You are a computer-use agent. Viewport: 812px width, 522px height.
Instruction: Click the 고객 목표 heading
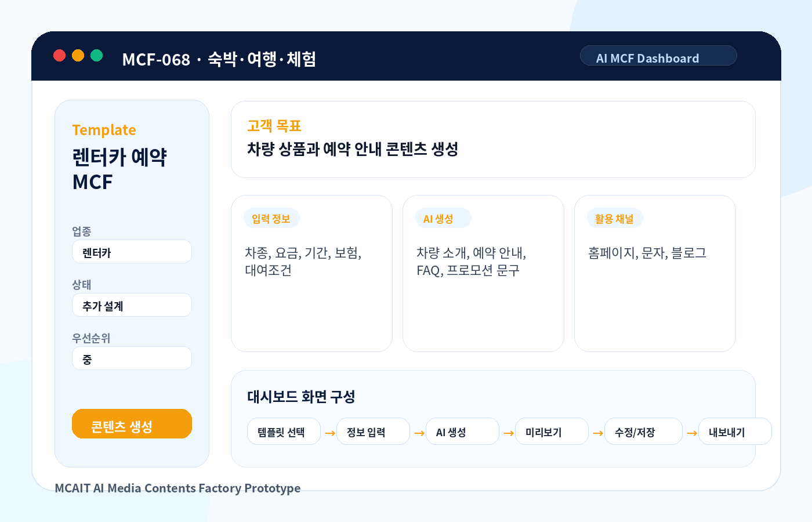(274, 126)
